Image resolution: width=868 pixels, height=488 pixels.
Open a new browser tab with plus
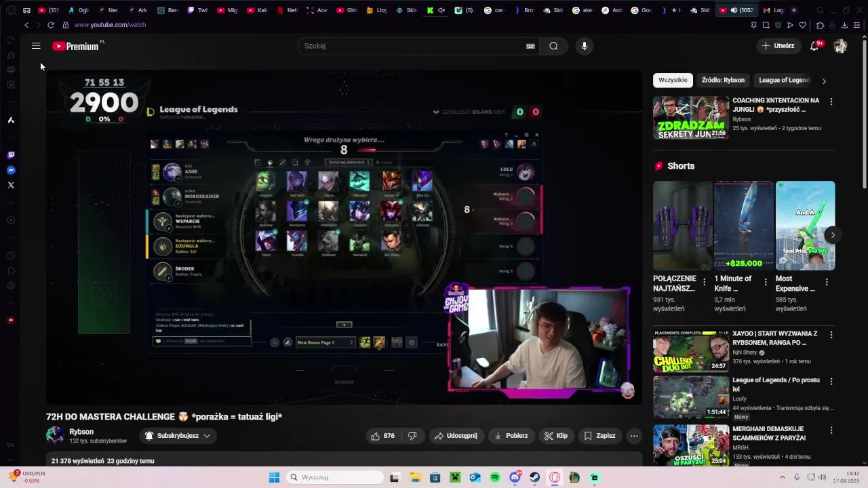[x=794, y=10]
